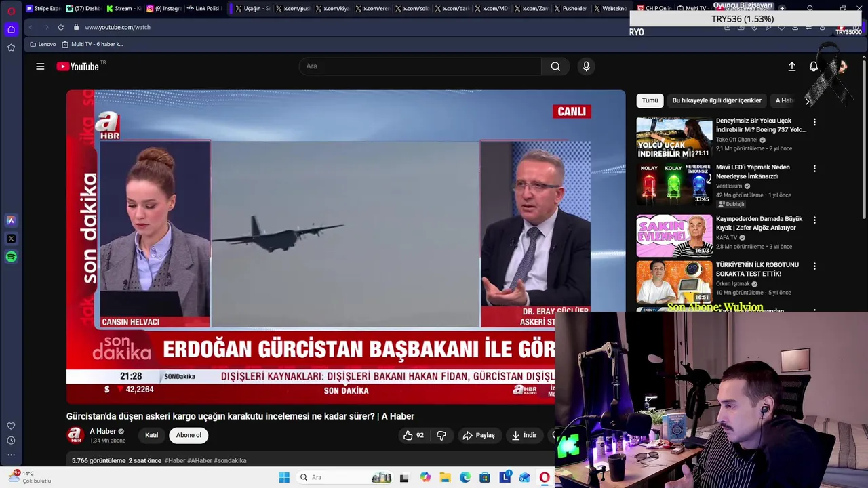
Task: Open history clock in Opera sidebar
Action: click(11, 441)
